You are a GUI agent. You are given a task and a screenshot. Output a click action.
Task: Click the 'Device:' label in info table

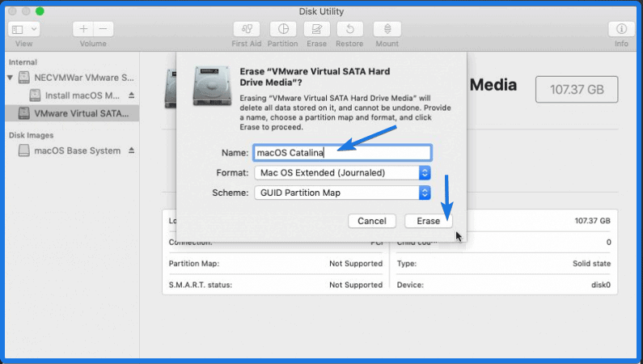point(410,285)
